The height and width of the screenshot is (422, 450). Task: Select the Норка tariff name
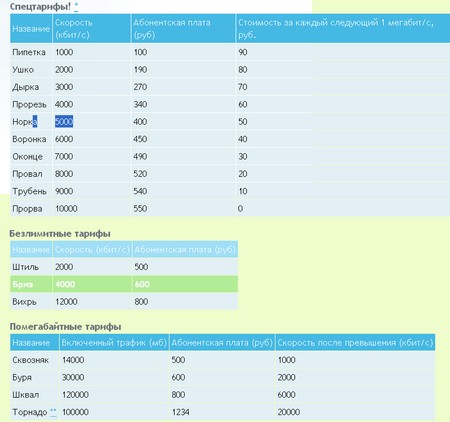tap(25, 122)
